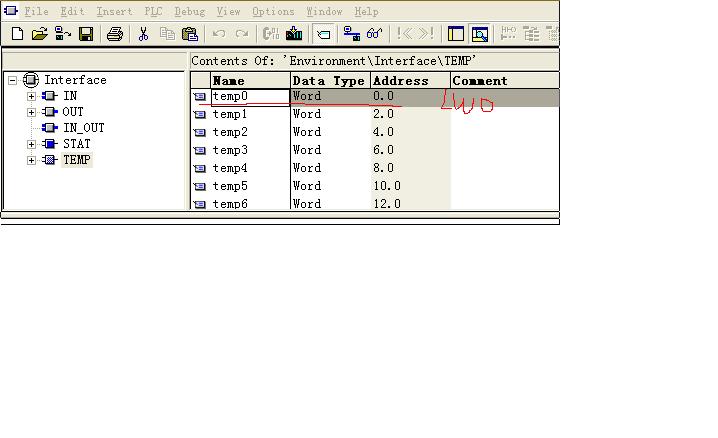Save with the floppy disk icon
This screenshot has width=718, height=438.
tap(86, 34)
